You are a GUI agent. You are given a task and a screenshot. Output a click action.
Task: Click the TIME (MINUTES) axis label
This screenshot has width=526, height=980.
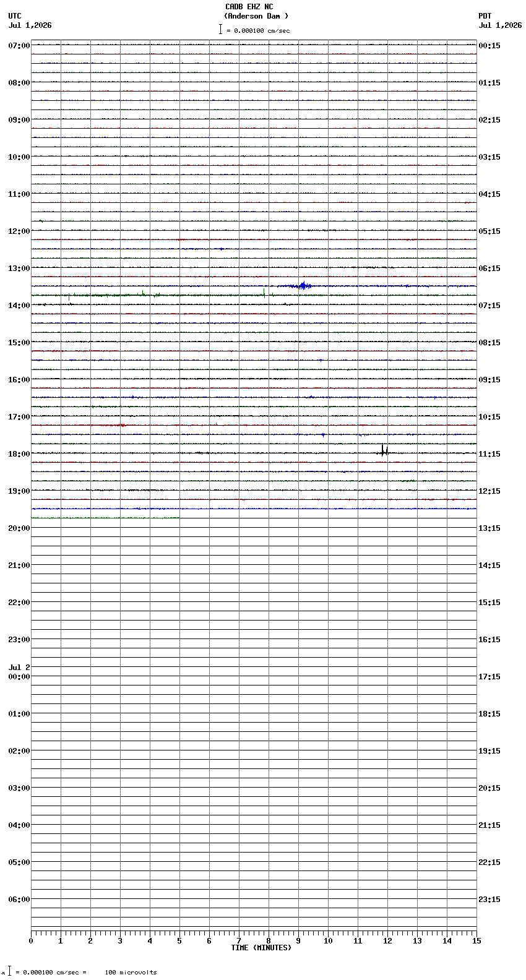point(261,948)
